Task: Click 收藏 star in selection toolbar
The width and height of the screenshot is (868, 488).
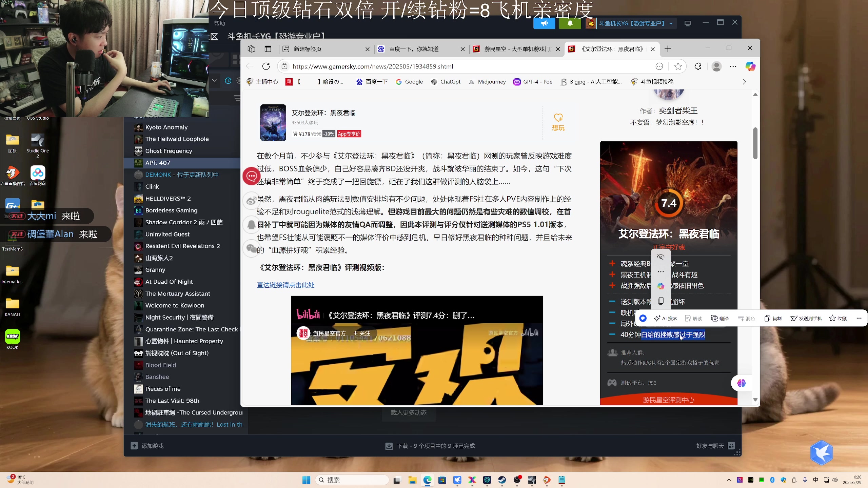Action: click(838, 318)
